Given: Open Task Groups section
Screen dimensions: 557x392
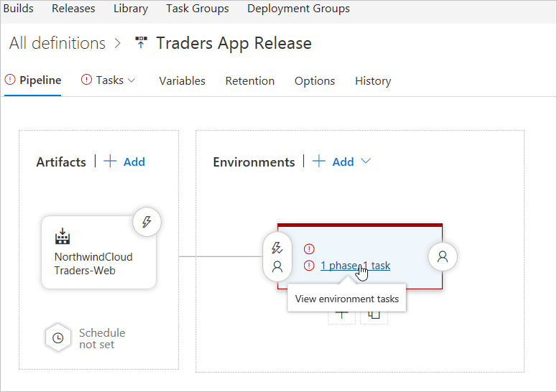Looking at the screenshot, I should 198,8.
